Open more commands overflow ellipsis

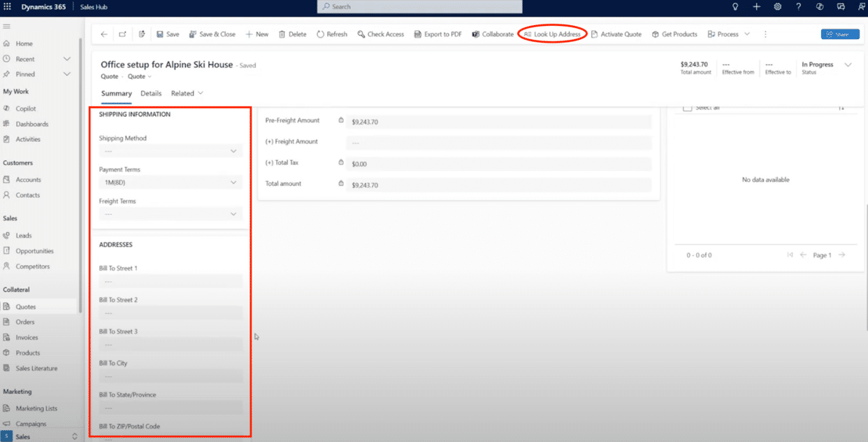pyautogui.click(x=765, y=34)
